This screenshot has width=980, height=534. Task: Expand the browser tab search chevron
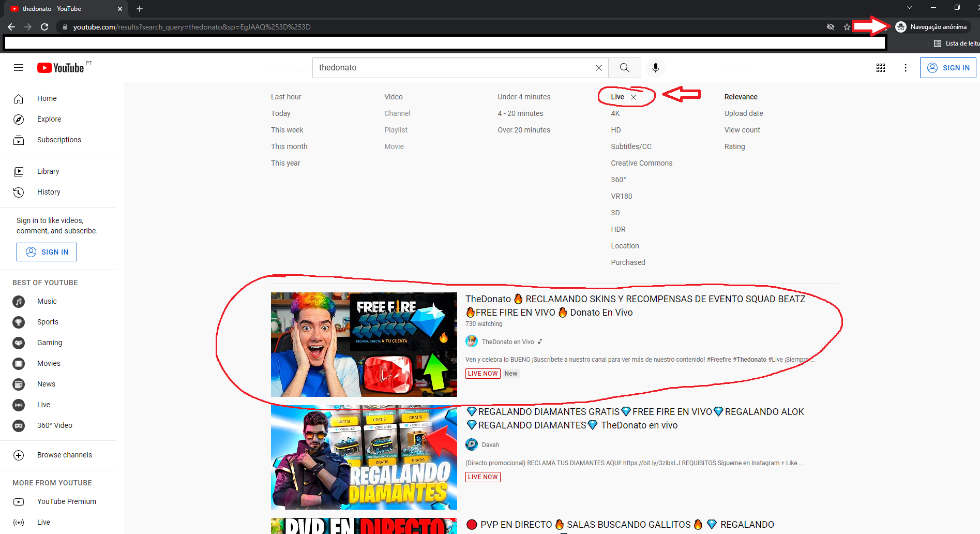click(x=909, y=8)
